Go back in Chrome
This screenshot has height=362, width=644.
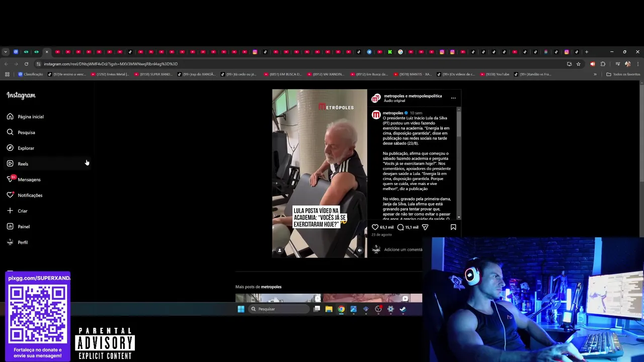tap(6, 64)
